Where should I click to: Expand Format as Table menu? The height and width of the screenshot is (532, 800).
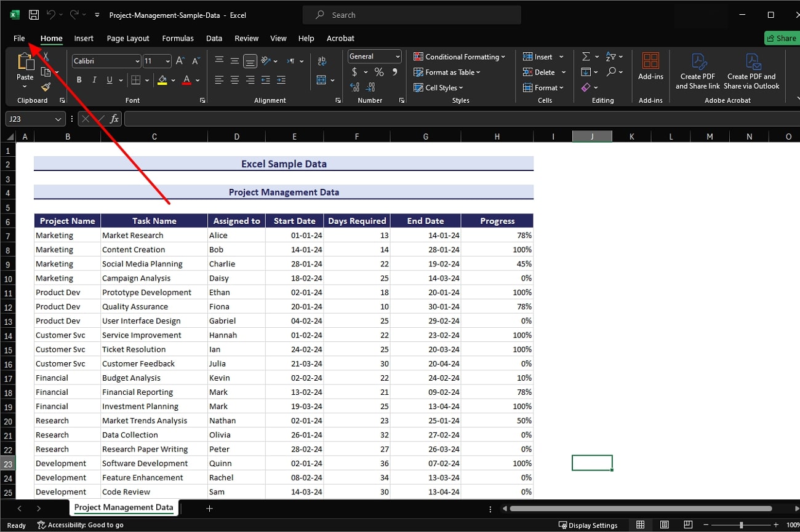(447, 72)
